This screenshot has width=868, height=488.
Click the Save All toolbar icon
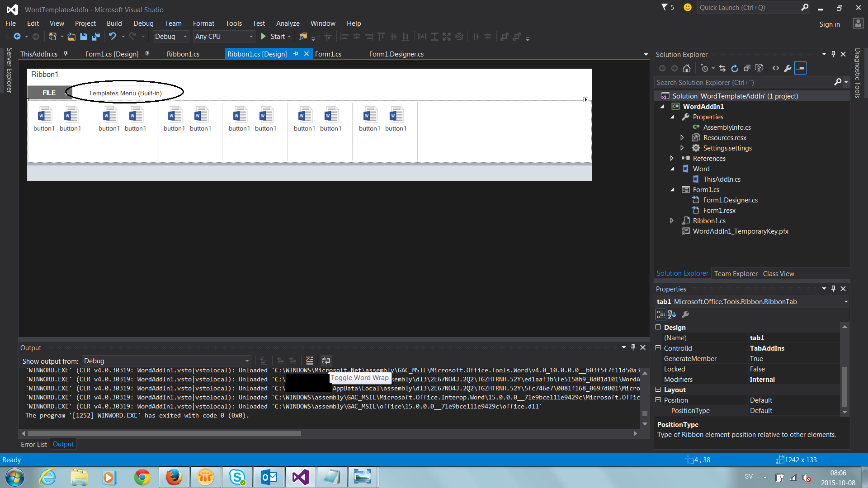(96, 37)
